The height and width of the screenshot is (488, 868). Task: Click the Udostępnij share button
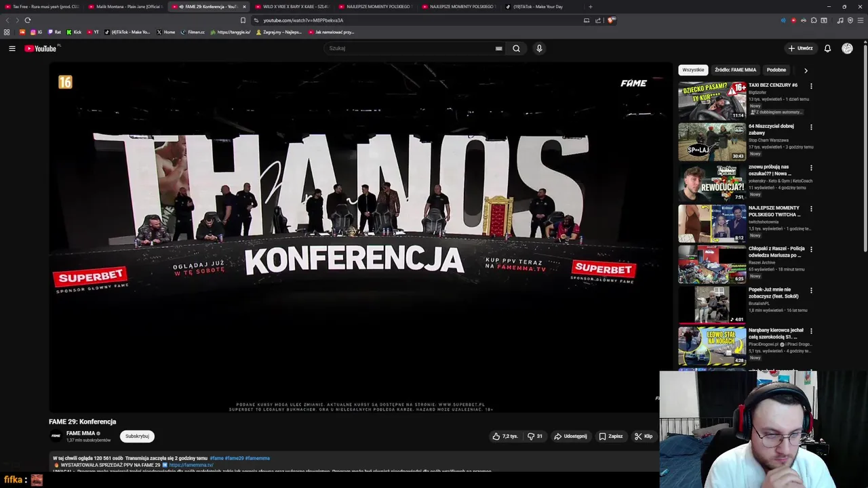pos(570,436)
